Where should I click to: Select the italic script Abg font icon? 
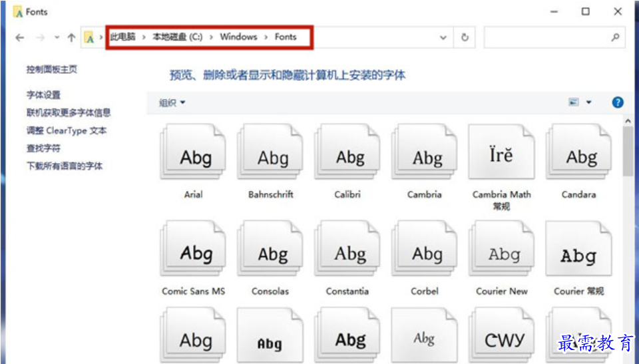click(424, 335)
